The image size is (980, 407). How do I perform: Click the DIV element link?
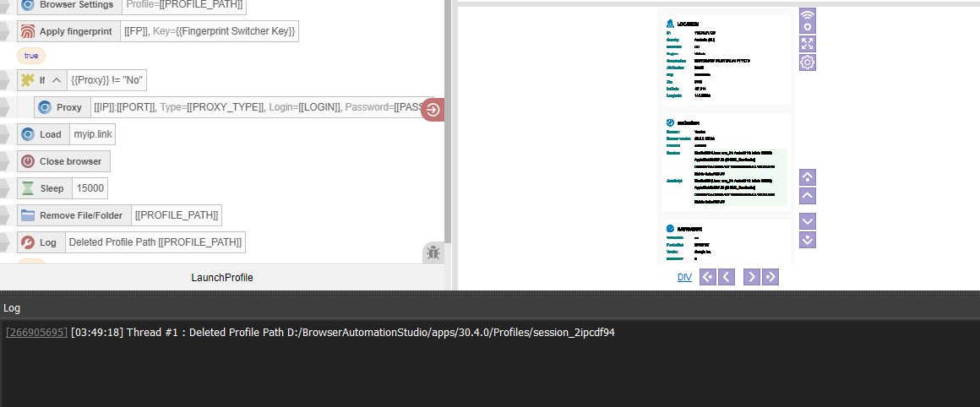tap(684, 277)
